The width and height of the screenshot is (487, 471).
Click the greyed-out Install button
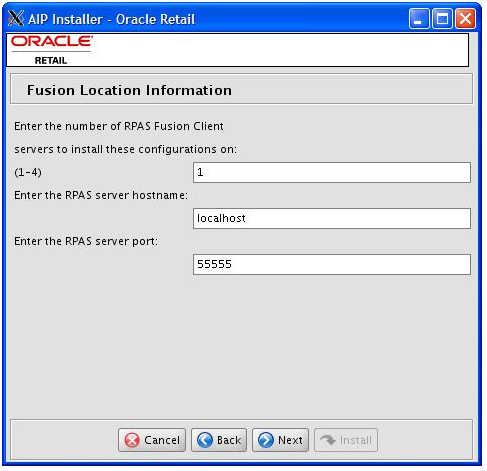click(346, 440)
